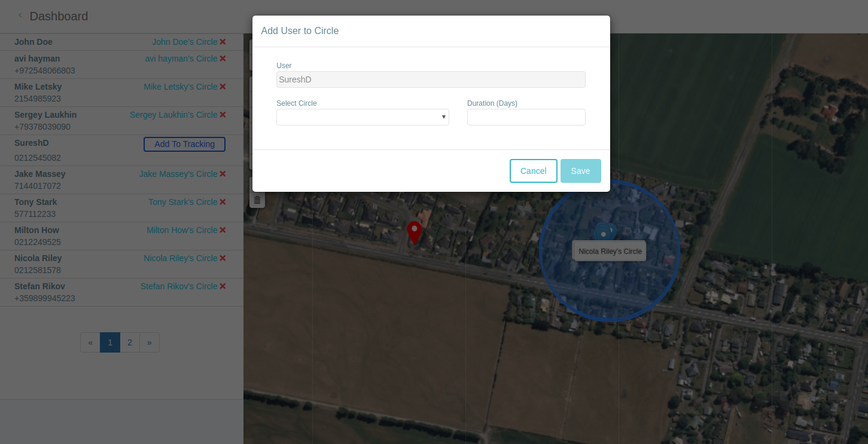Image resolution: width=868 pixels, height=444 pixels.
Task: Click the Dashboard page title
Action: (x=59, y=16)
